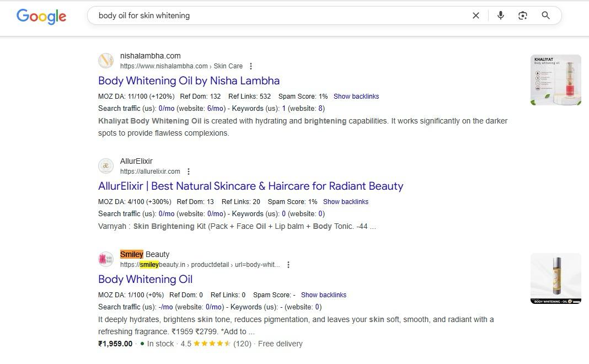Click the '₹1,959.00' price text

[115, 344]
